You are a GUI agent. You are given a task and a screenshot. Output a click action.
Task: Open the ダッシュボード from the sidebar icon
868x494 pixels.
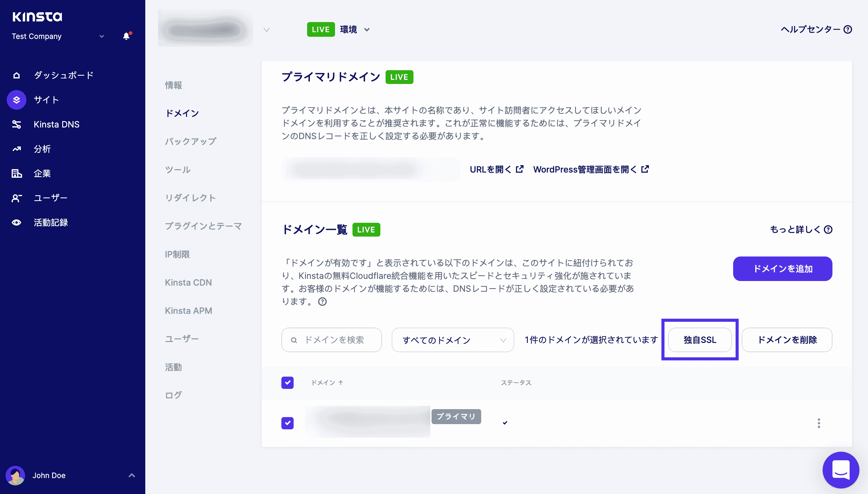pyautogui.click(x=16, y=75)
